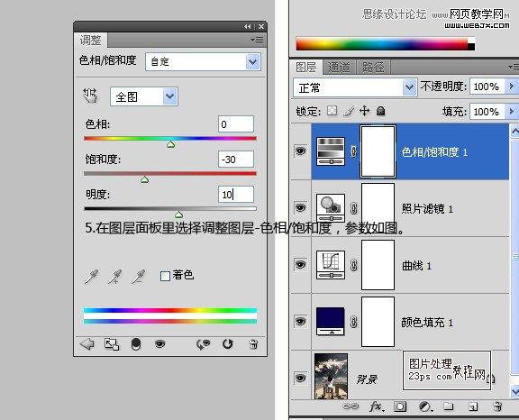519x420 pixels.
Task: Switch to the 图层 tab
Action: [x=305, y=68]
